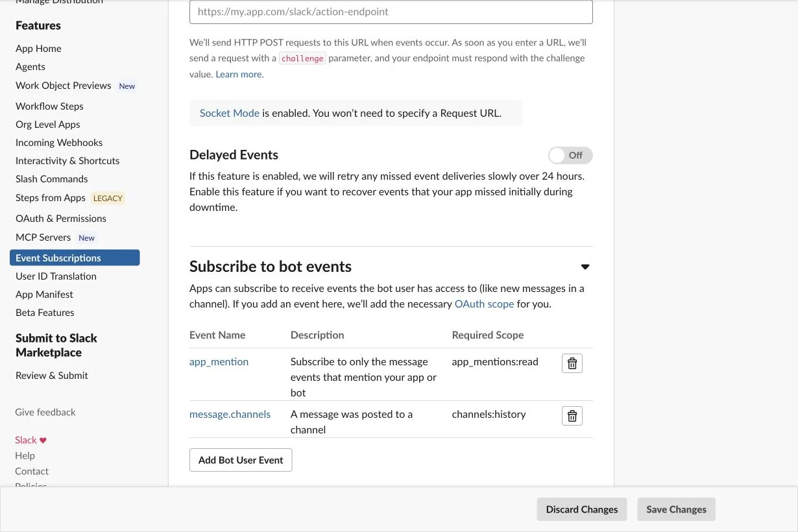Open the OAuth scope link
798x532 pixels.
tap(484, 304)
